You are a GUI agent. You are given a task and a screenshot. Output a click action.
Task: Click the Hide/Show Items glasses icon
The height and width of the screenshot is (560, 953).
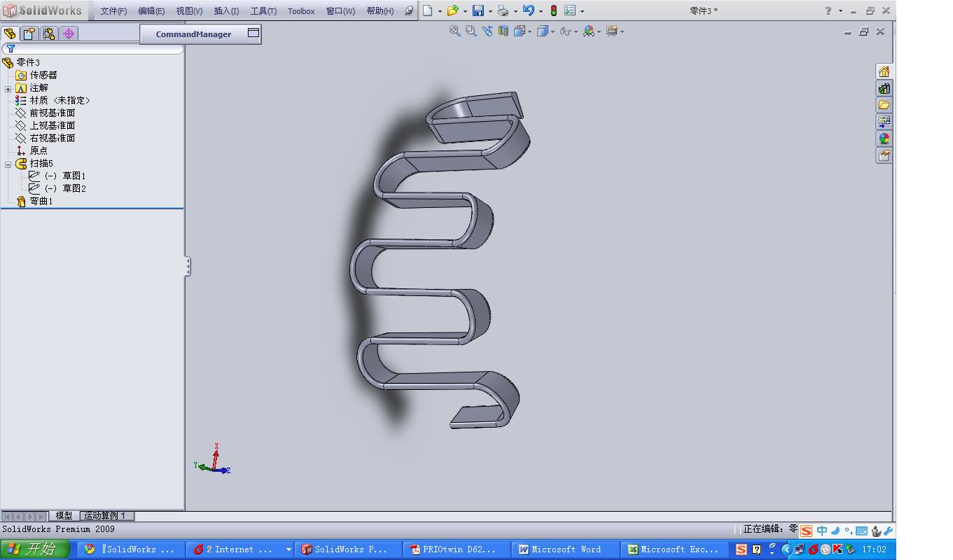coord(565,31)
